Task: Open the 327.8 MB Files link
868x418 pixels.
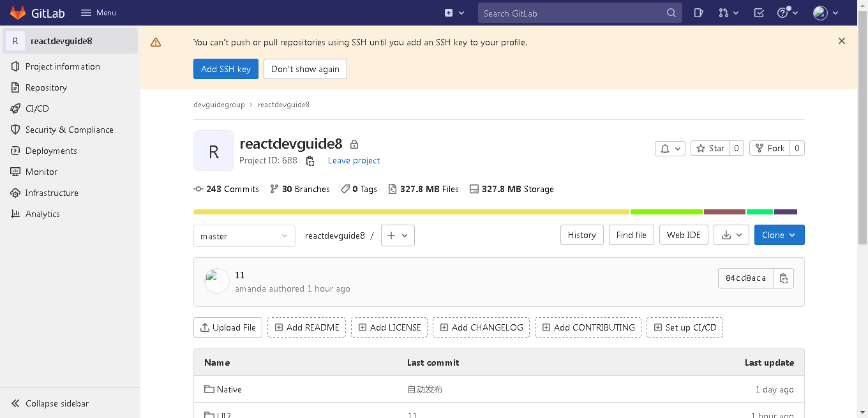Action: pos(424,189)
